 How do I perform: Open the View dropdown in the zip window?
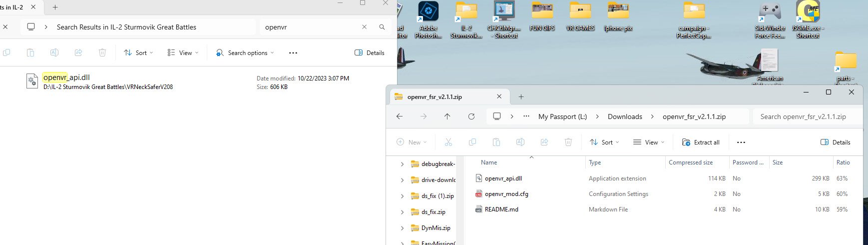[x=649, y=142]
